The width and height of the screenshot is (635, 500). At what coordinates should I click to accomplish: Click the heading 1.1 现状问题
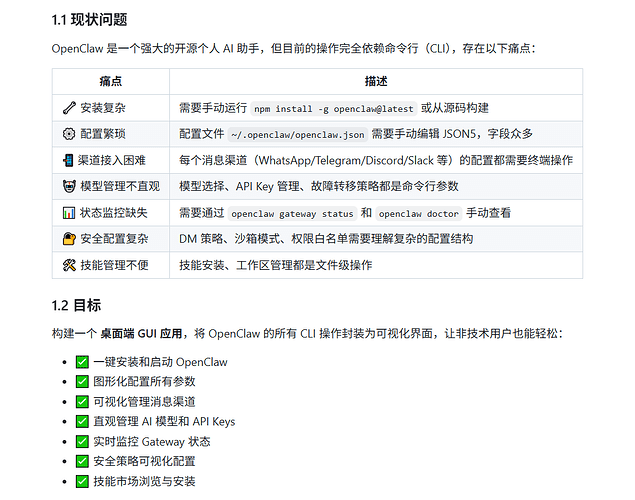coord(89,19)
